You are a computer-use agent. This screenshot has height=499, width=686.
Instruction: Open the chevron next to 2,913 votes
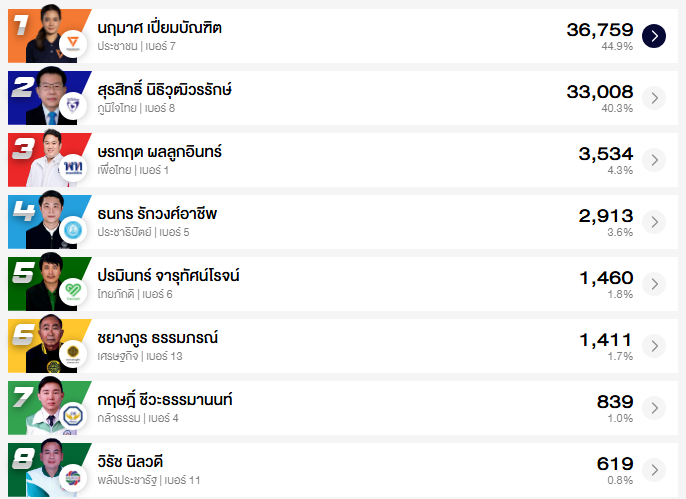pos(653,222)
